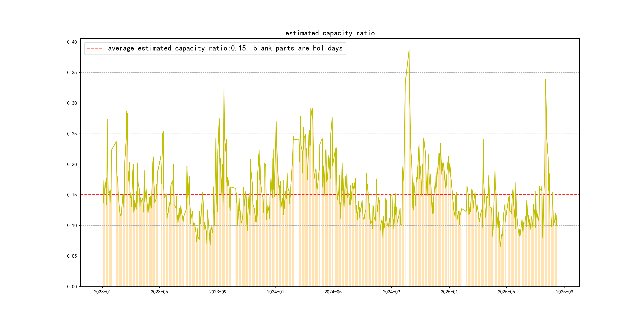Click the red dashed legend line sample
Screen dimensions: 644x322
tap(94, 48)
